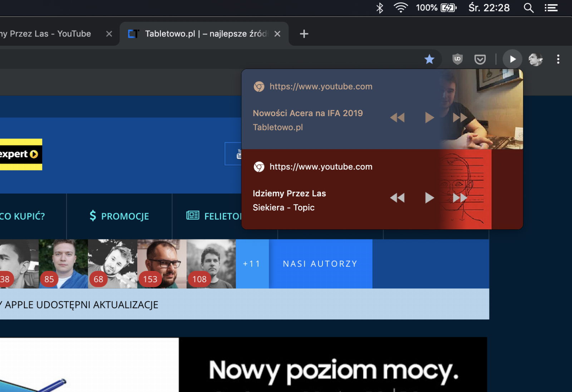Open the NASI AUTORZY button
572x392 pixels.
(x=320, y=264)
